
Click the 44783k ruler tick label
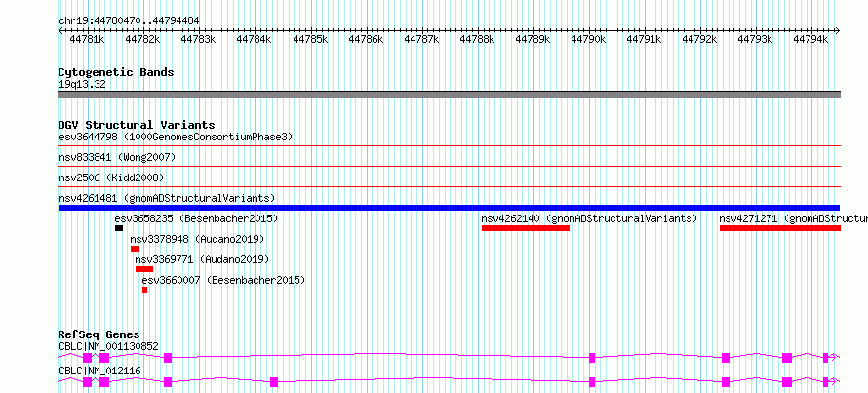199,39
